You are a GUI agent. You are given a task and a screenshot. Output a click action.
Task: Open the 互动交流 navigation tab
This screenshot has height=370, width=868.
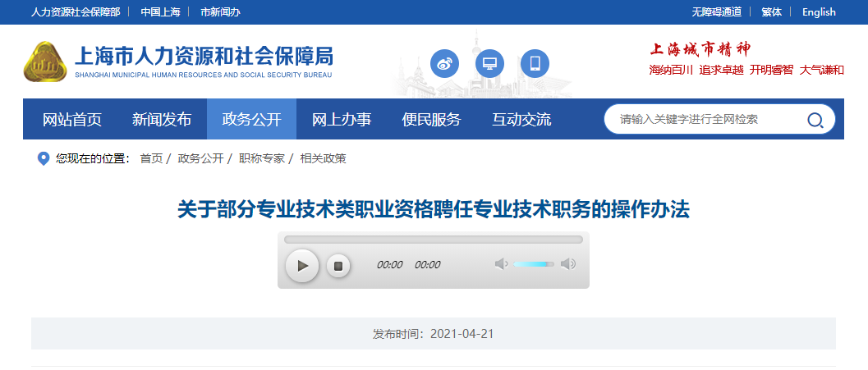point(521,119)
